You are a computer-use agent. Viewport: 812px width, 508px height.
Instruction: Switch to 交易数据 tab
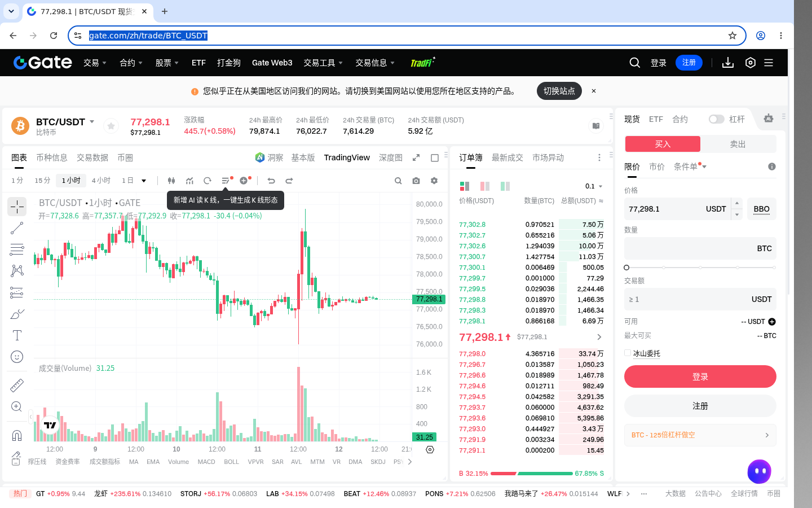pyautogui.click(x=92, y=157)
